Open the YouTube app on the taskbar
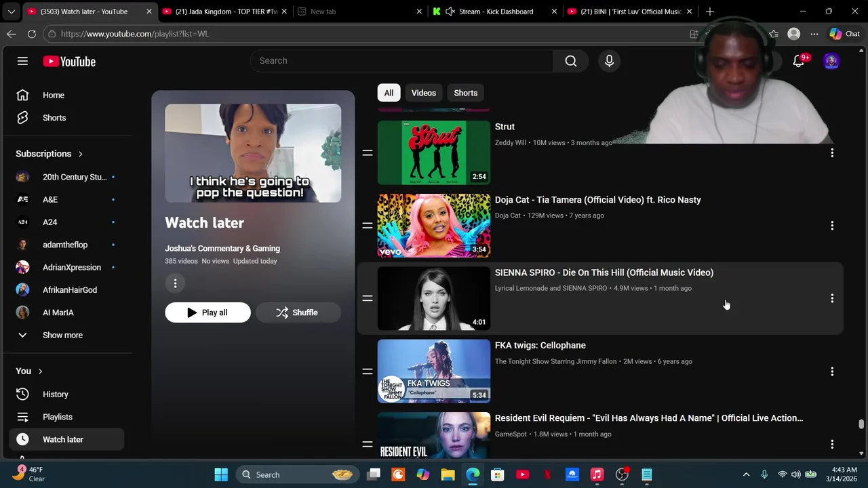The image size is (868, 488). (x=522, y=474)
